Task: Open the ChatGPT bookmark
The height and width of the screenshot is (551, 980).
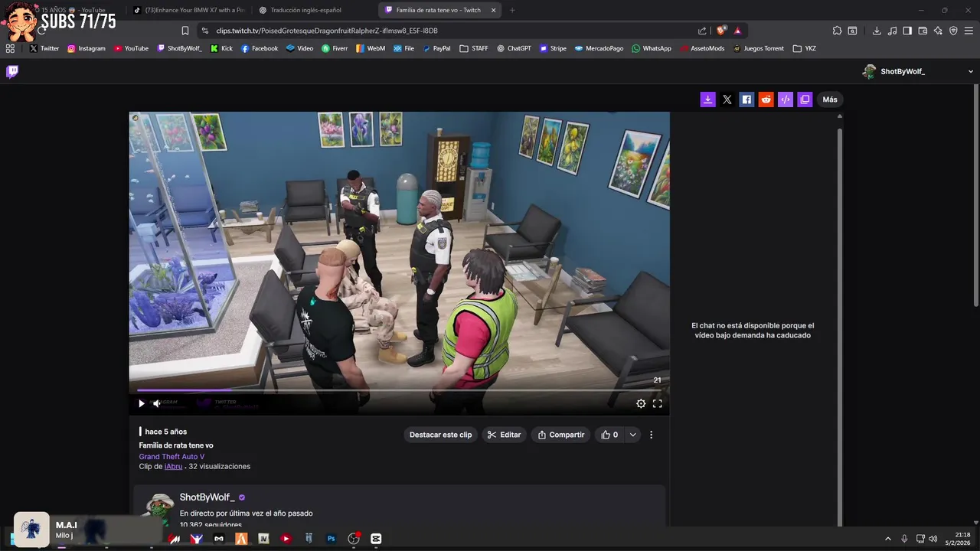Action: click(x=514, y=48)
